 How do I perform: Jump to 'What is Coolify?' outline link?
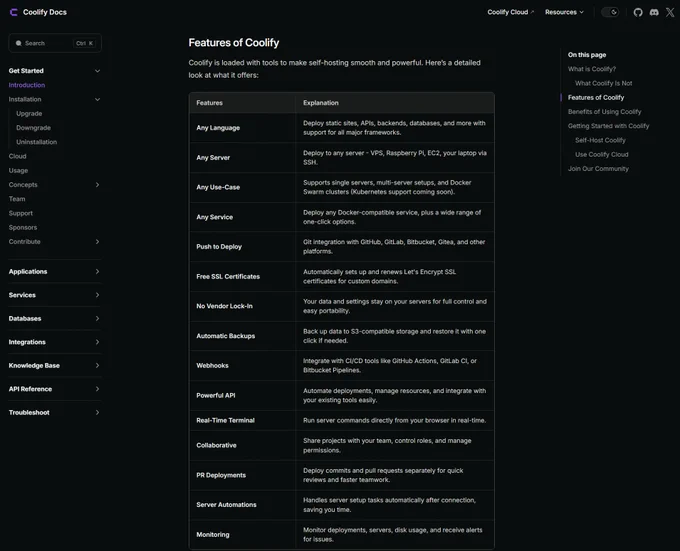592,69
